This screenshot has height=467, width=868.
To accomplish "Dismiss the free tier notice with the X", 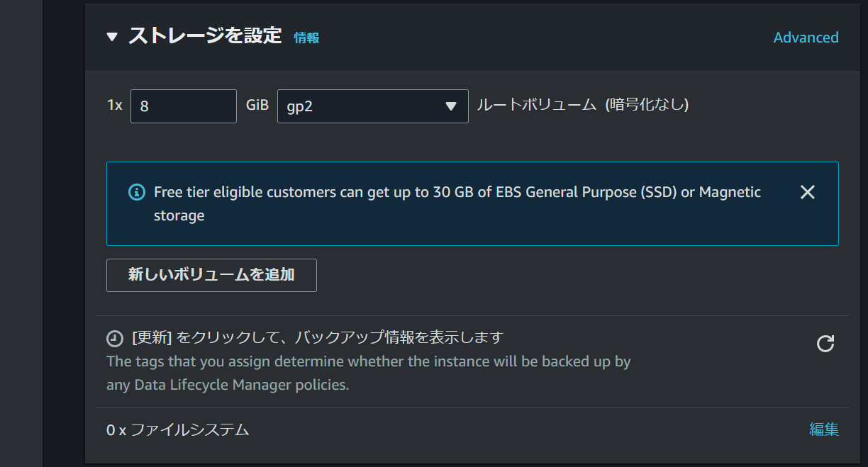I will coord(807,192).
